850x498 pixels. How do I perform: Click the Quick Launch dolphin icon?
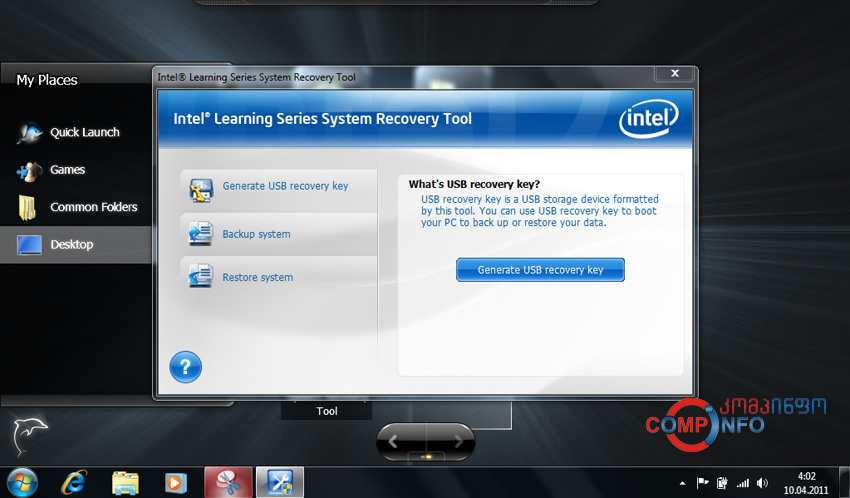click(x=29, y=133)
